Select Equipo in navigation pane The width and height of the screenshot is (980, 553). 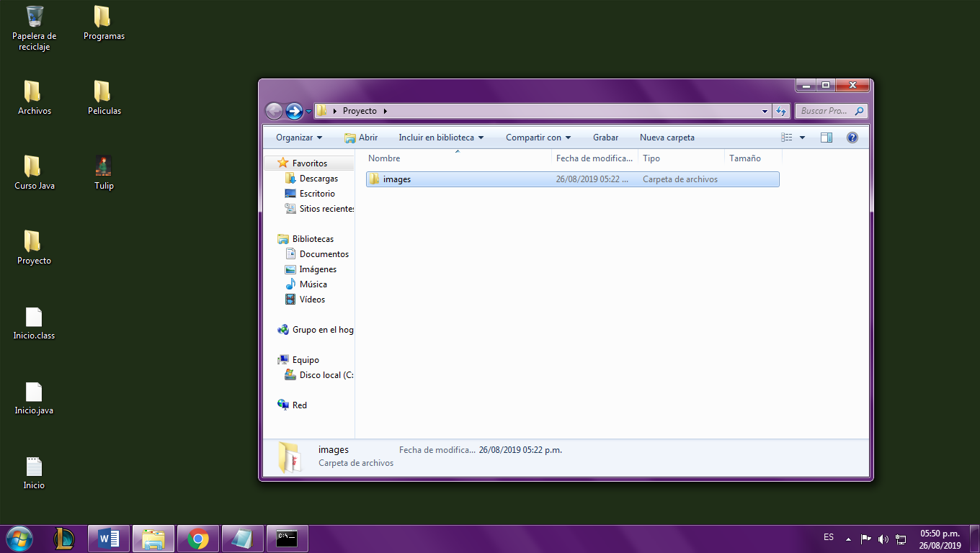(298, 360)
